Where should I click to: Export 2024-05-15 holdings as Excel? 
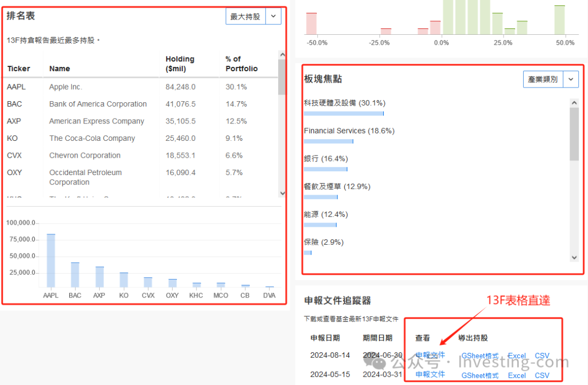(x=517, y=375)
